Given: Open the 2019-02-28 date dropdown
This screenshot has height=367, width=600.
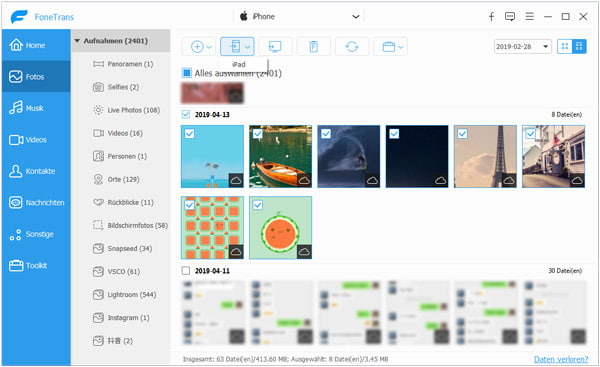Looking at the screenshot, I should pos(523,47).
